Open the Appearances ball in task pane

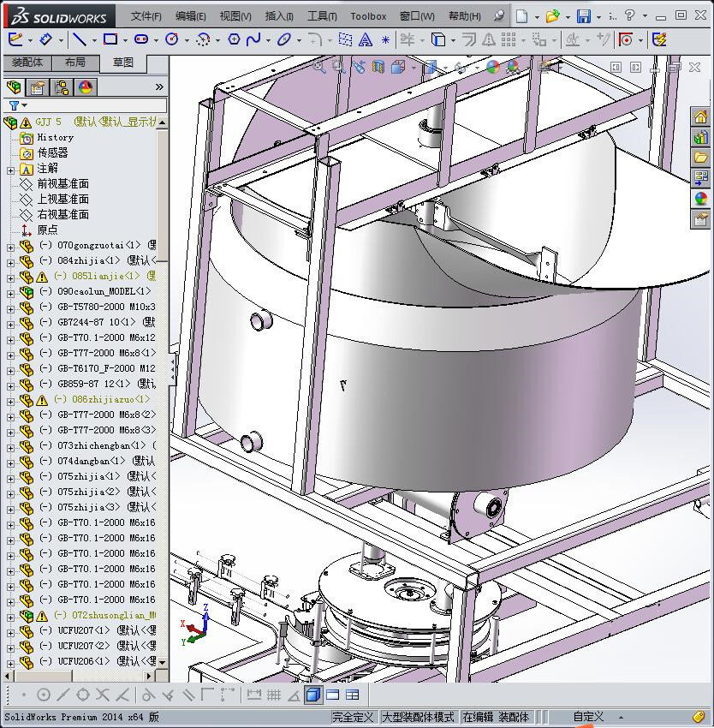[x=701, y=199]
